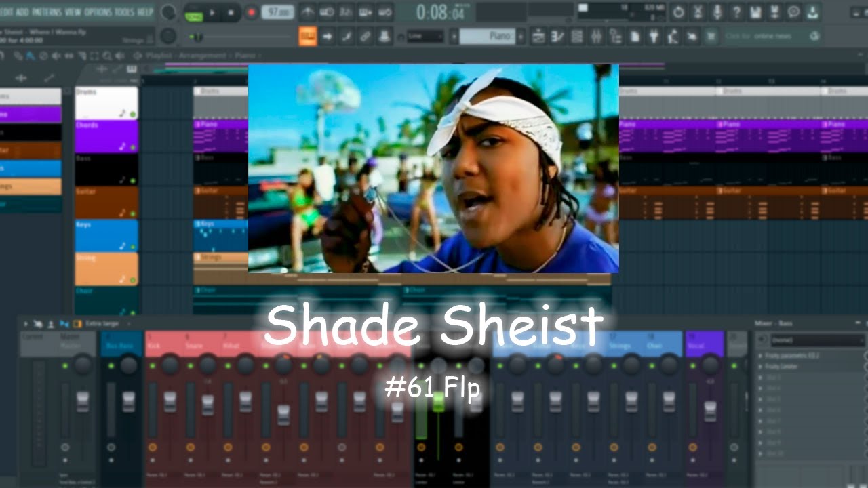Screen dimensions: 868x488
Task: Click the Master volume fader in the mixer
Action: pyautogui.click(x=83, y=401)
